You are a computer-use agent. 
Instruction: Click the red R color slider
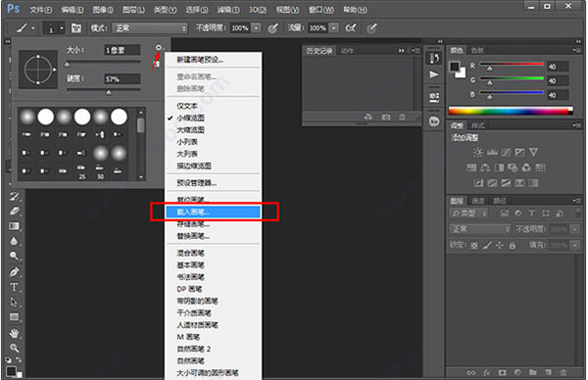[512, 65]
